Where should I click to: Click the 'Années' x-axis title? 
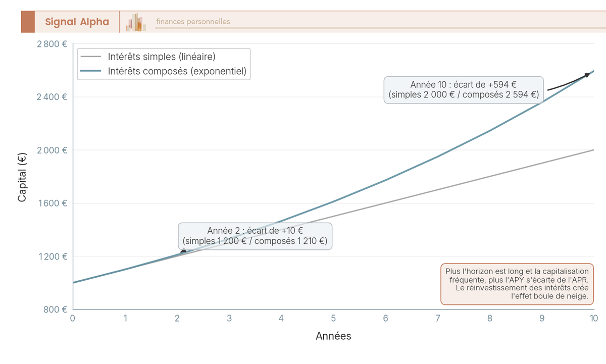pos(333,336)
